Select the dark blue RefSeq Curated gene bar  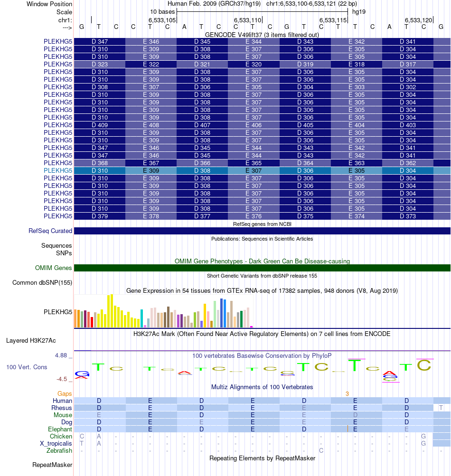(x=262, y=231)
